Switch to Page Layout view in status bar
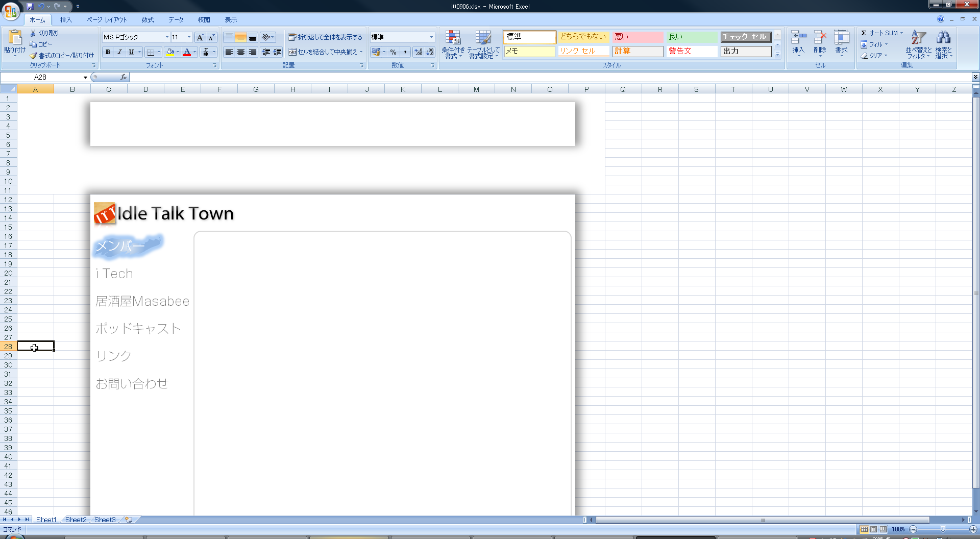The height and width of the screenshot is (539, 980). (873, 529)
